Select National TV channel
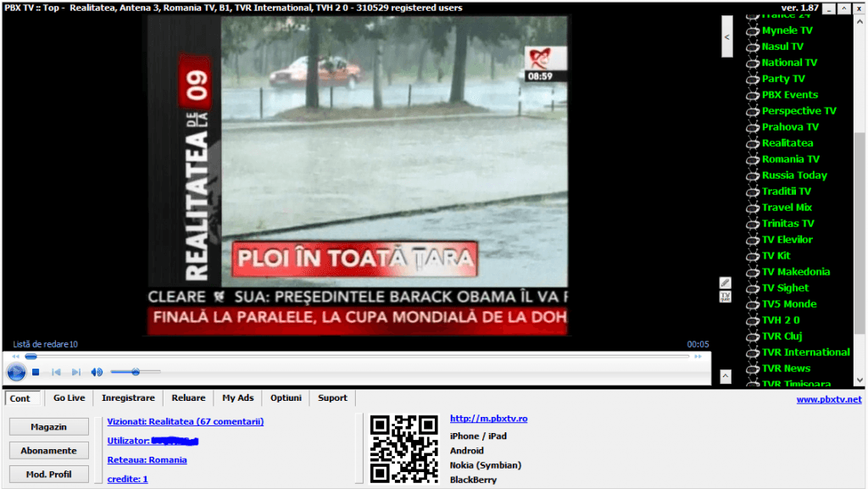868x489 pixels. point(789,63)
